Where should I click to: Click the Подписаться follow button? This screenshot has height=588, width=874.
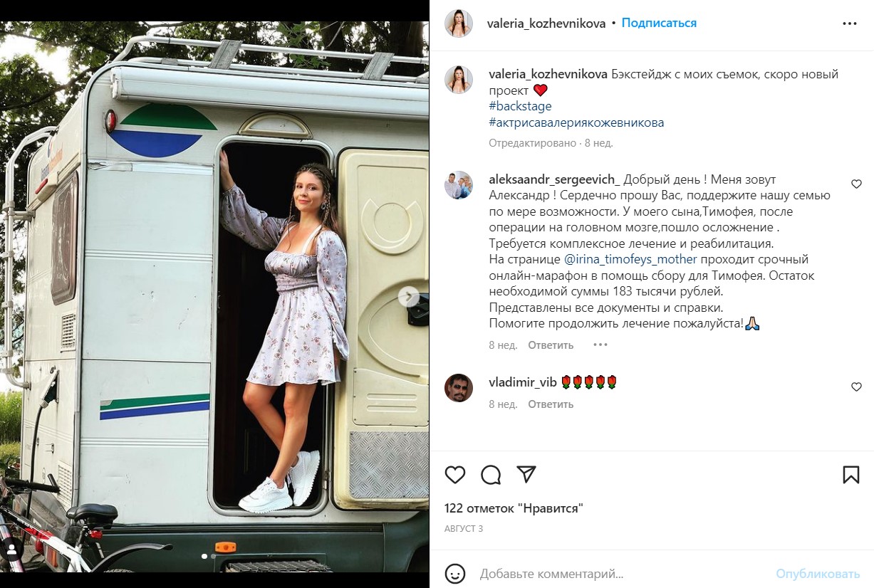click(x=659, y=23)
